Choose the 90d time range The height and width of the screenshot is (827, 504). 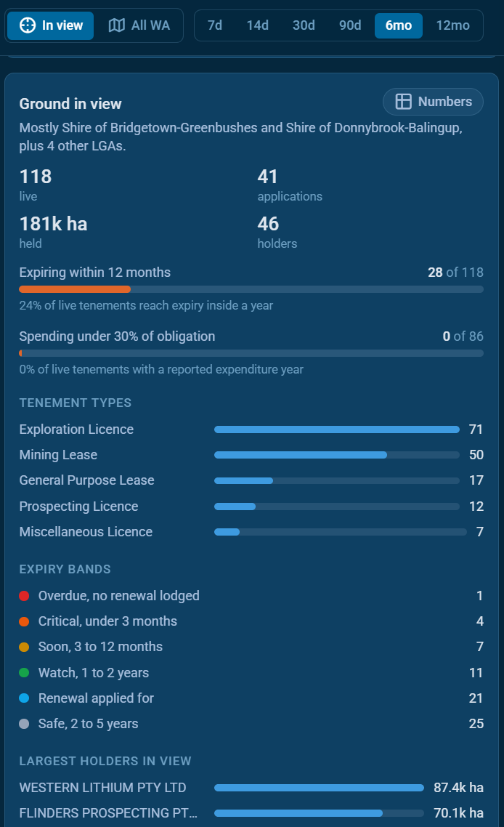coord(350,25)
